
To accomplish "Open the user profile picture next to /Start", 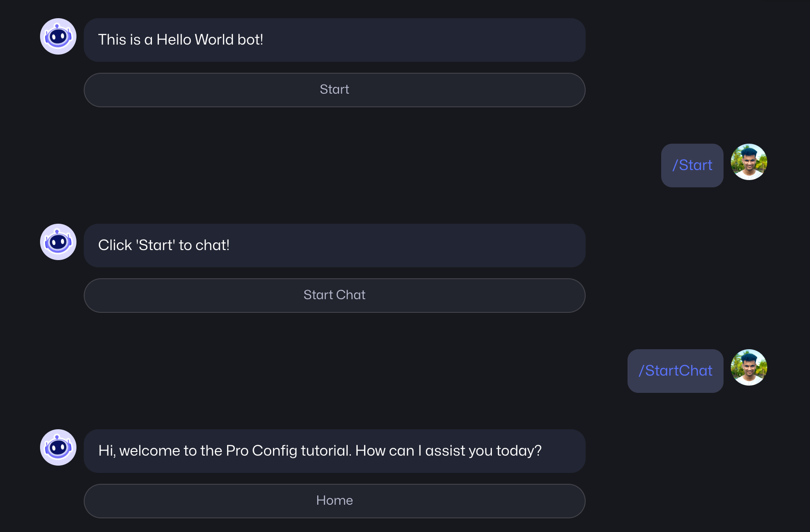I will [x=749, y=162].
